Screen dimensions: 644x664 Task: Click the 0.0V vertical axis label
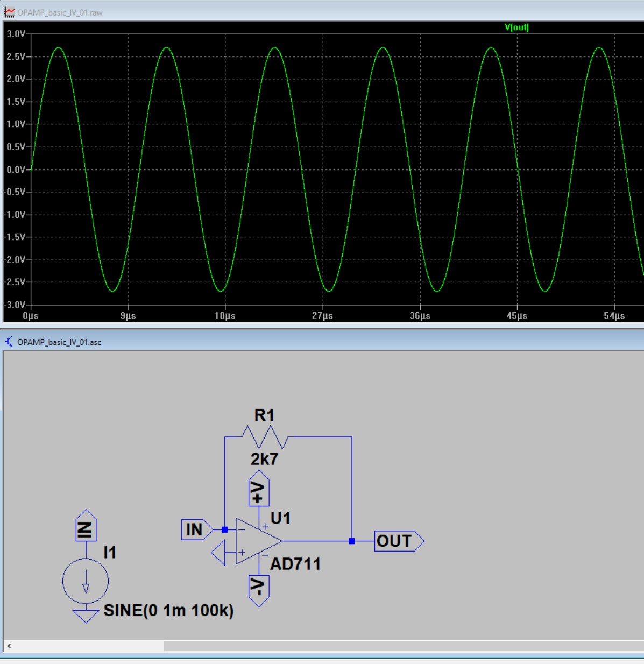(16, 169)
